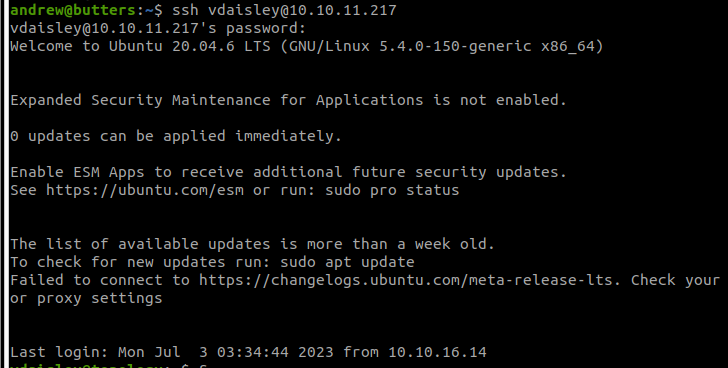This screenshot has height=368, width=728.
Task: Click the '0 updates can be applied' line
Action: (176, 136)
